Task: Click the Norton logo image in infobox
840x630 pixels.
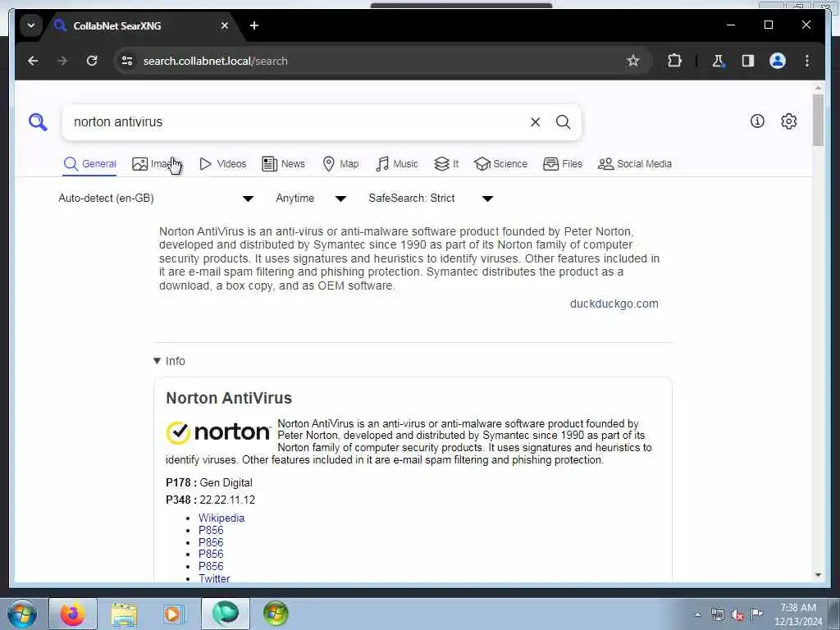Action: (218, 432)
